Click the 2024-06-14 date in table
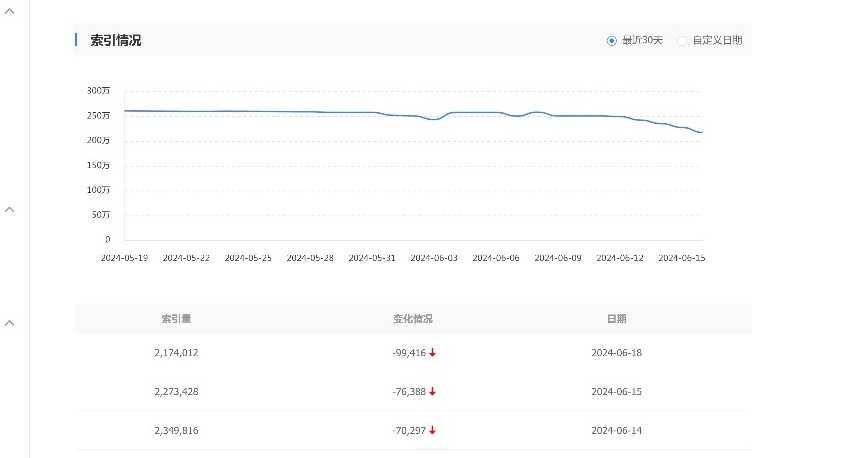Screen dimensions: 849x458 pos(616,431)
